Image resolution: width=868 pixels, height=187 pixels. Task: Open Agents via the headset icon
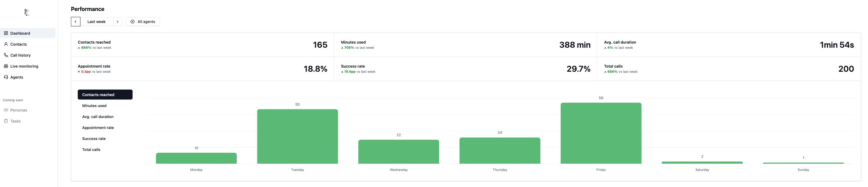click(6, 77)
